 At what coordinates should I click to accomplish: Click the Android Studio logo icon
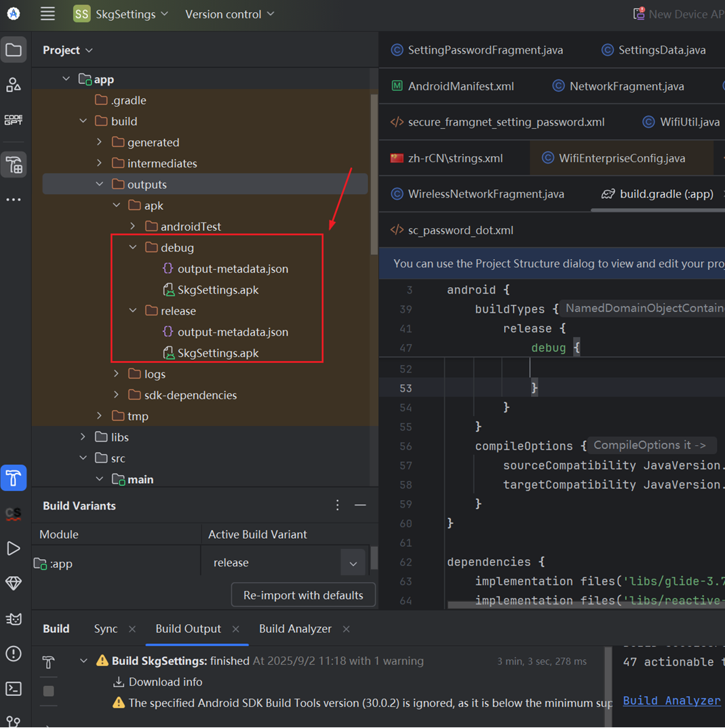pyautogui.click(x=14, y=14)
